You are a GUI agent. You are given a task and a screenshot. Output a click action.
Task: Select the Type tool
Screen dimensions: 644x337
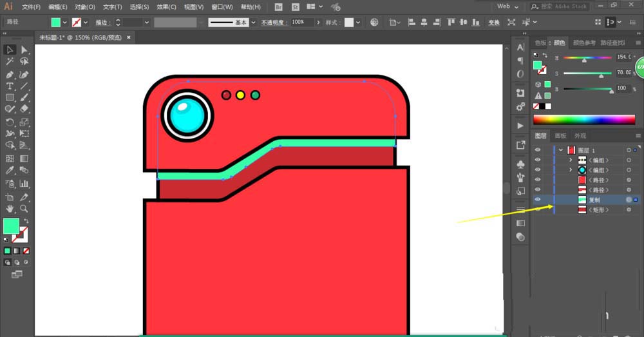click(10, 86)
